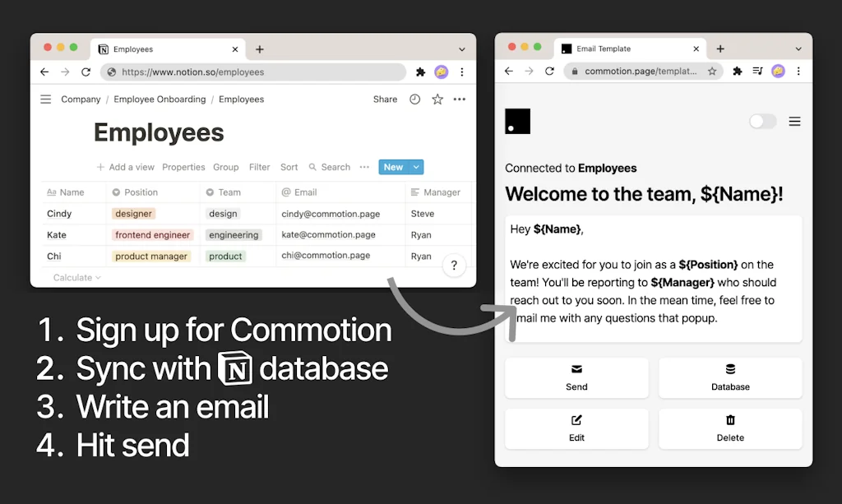Open the Notion sidebar hamburger menu

pyautogui.click(x=45, y=99)
